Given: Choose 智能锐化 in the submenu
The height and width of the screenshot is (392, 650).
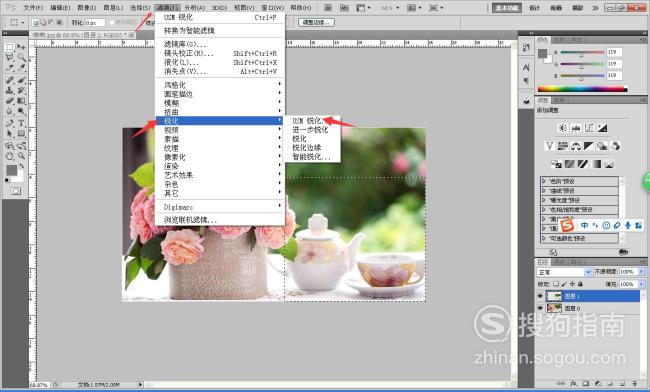Looking at the screenshot, I should 311,157.
